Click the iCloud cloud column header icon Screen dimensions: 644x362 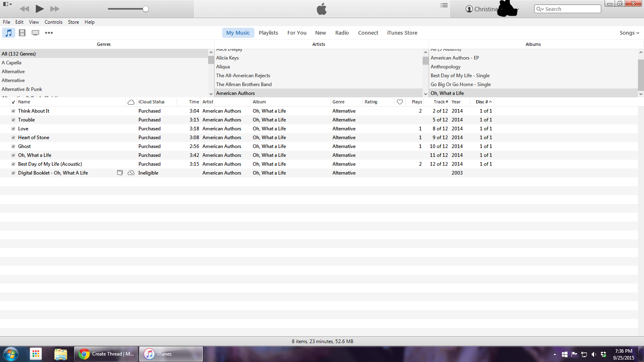coord(131,102)
